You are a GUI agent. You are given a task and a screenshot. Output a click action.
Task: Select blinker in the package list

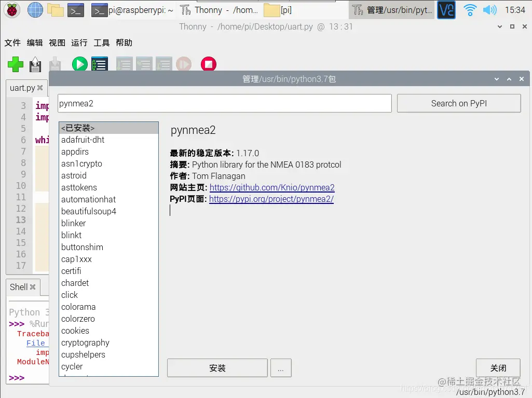(x=108, y=223)
